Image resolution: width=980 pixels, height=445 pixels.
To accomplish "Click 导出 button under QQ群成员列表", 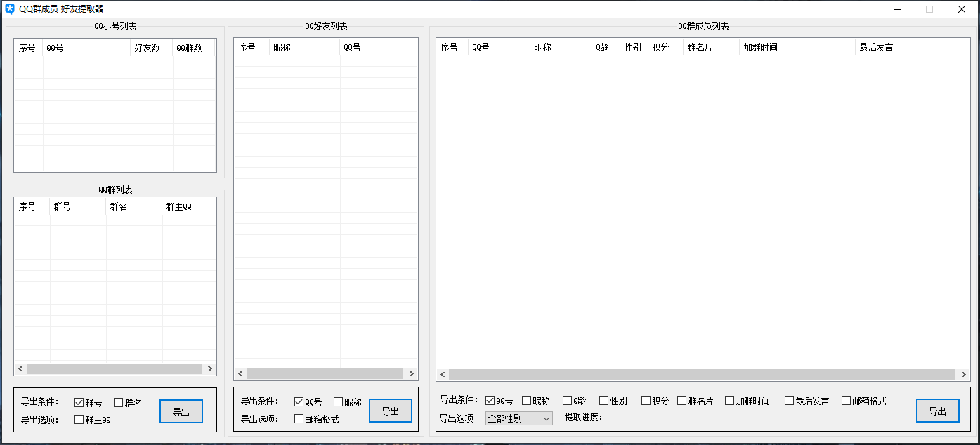I will [x=938, y=411].
